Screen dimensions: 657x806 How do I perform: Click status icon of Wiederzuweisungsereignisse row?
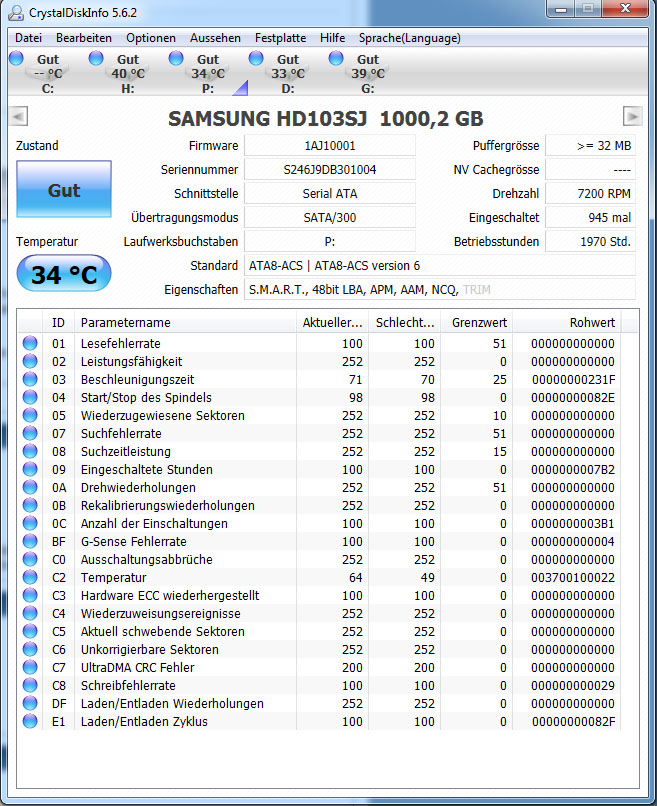(30, 613)
